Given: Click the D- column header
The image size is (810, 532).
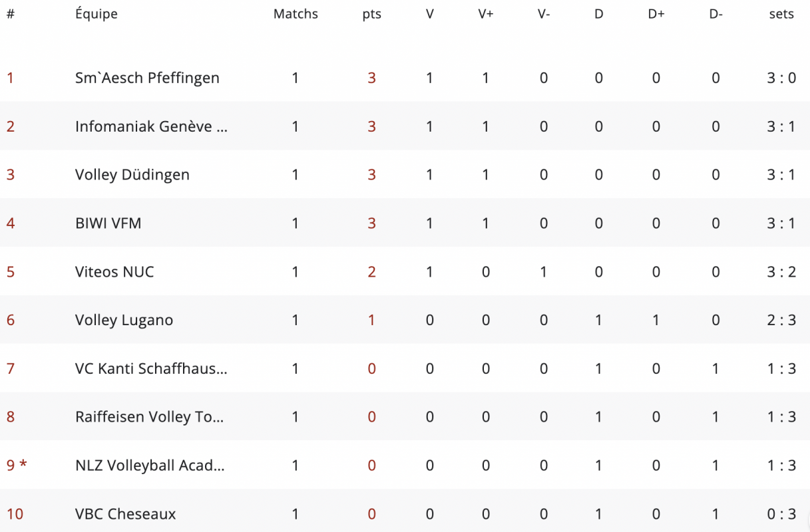Looking at the screenshot, I should [x=715, y=14].
